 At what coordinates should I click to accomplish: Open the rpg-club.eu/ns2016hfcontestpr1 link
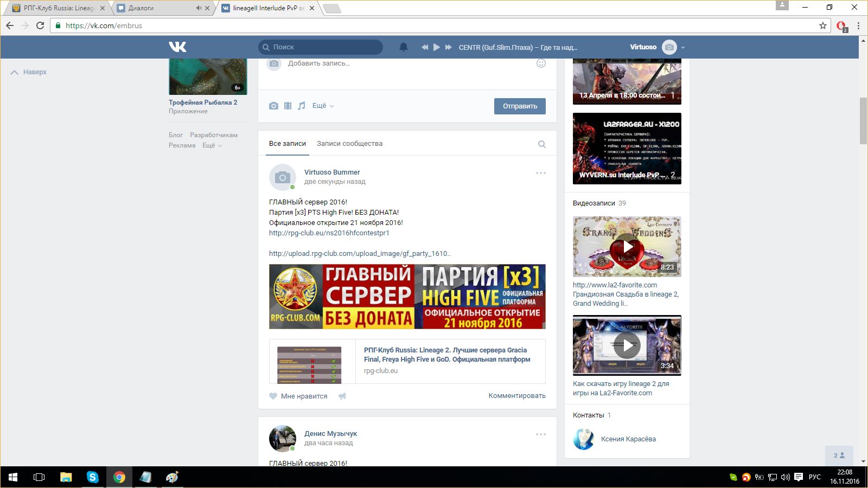(x=329, y=233)
